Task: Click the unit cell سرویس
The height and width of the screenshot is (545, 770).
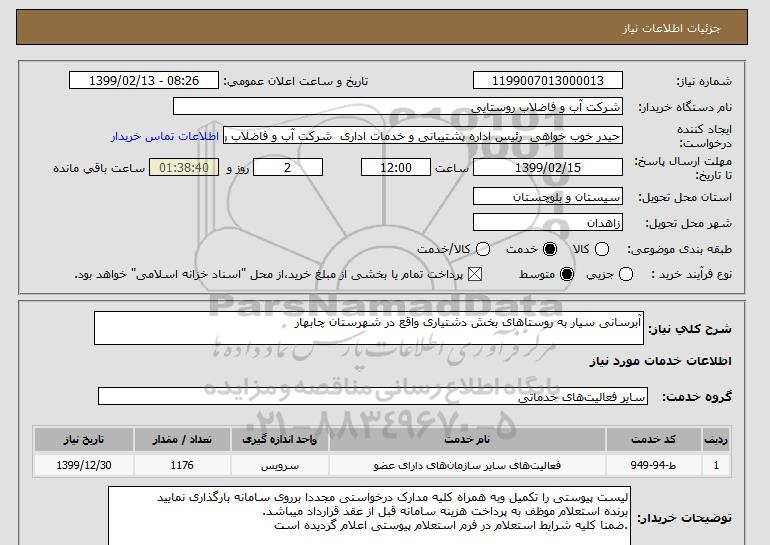Action: pyautogui.click(x=279, y=465)
